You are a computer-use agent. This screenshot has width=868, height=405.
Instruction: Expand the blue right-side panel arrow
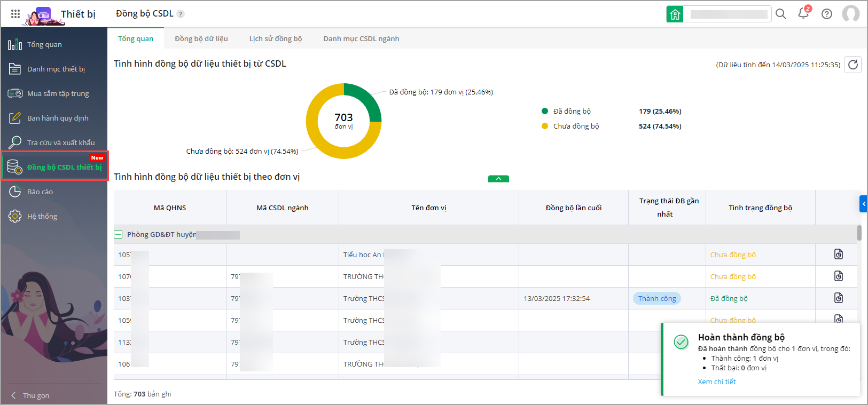(863, 204)
